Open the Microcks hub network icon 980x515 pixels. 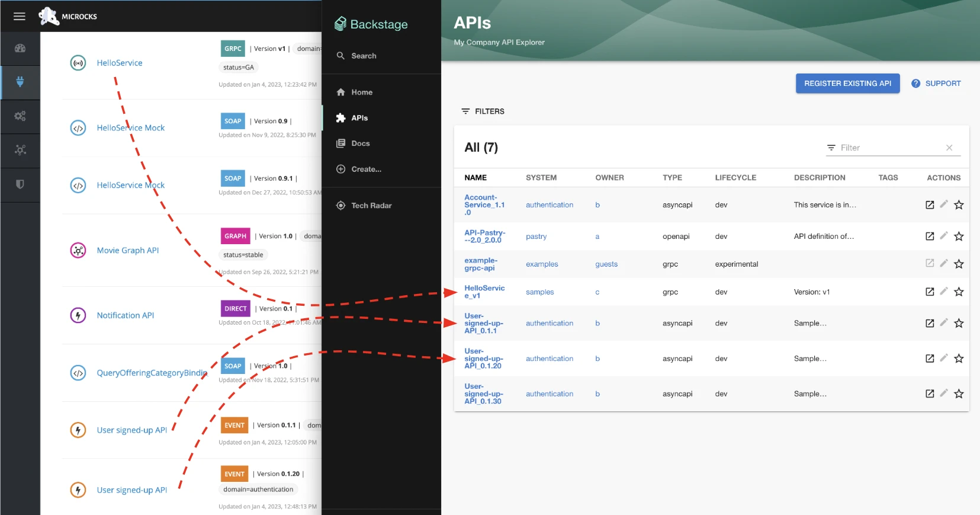(x=20, y=150)
